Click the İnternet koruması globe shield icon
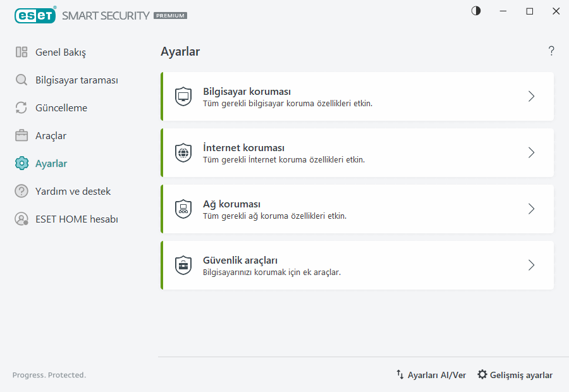Viewport: 569px width, 392px height. (x=183, y=152)
